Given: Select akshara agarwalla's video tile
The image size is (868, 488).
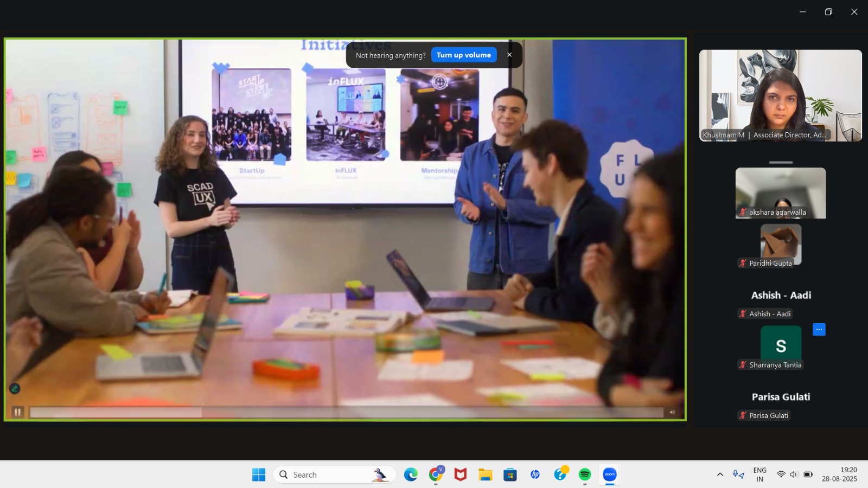Looking at the screenshot, I should (x=780, y=192).
